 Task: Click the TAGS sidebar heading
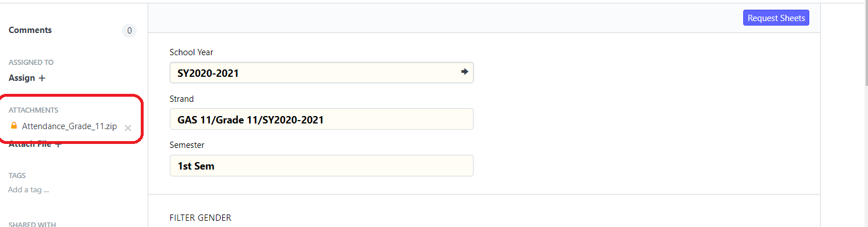(17, 176)
